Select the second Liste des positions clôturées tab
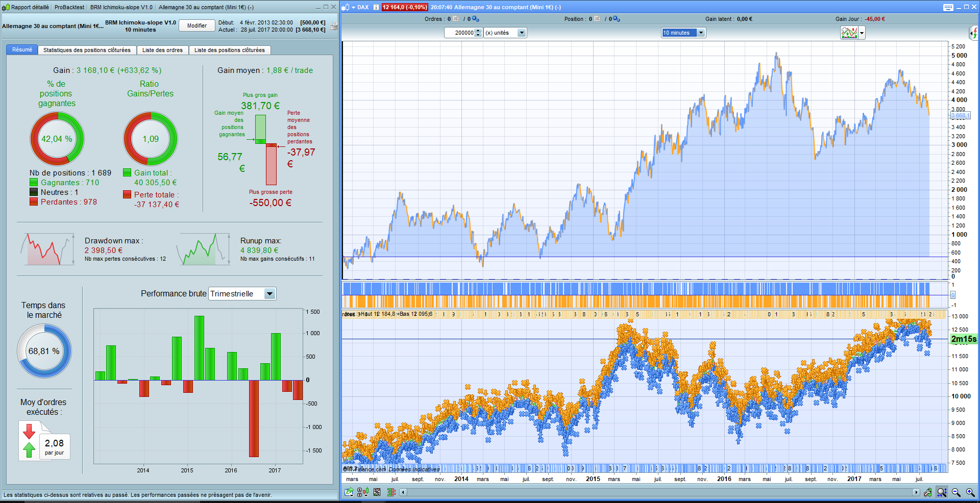 [230, 50]
